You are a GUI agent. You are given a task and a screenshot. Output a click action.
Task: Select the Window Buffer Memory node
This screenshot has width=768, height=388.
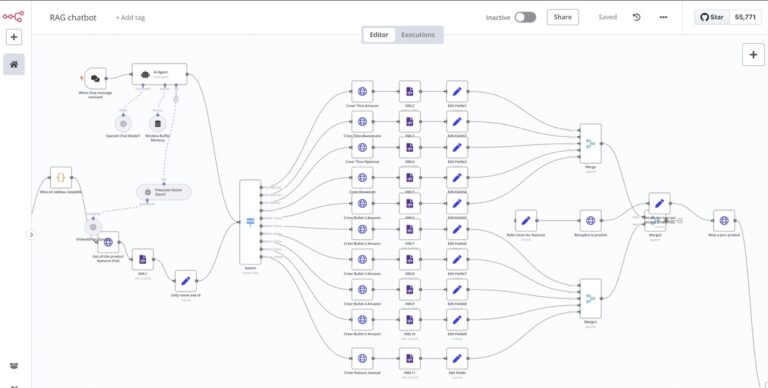pyautogui.click(x=157, y=124)
